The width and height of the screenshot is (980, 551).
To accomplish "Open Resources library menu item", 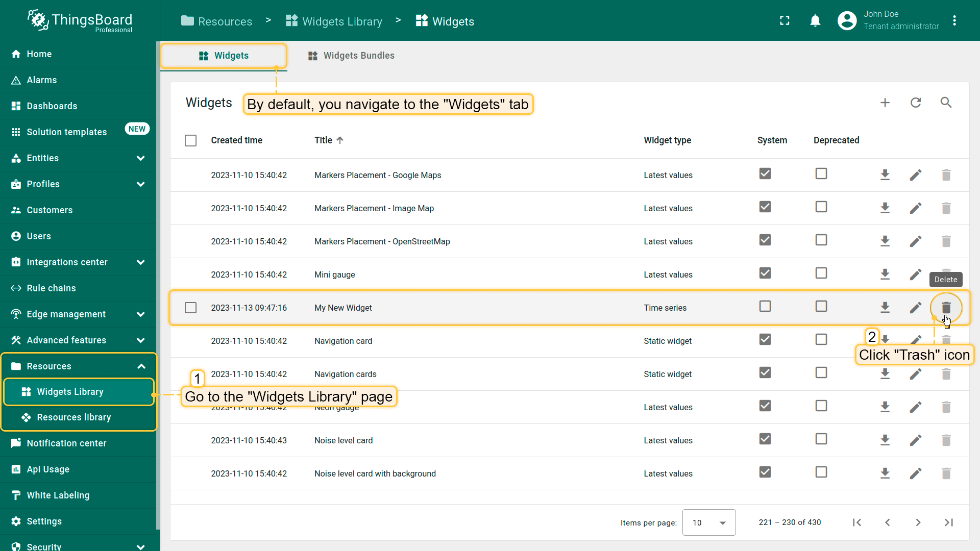I will coord(74,417).
